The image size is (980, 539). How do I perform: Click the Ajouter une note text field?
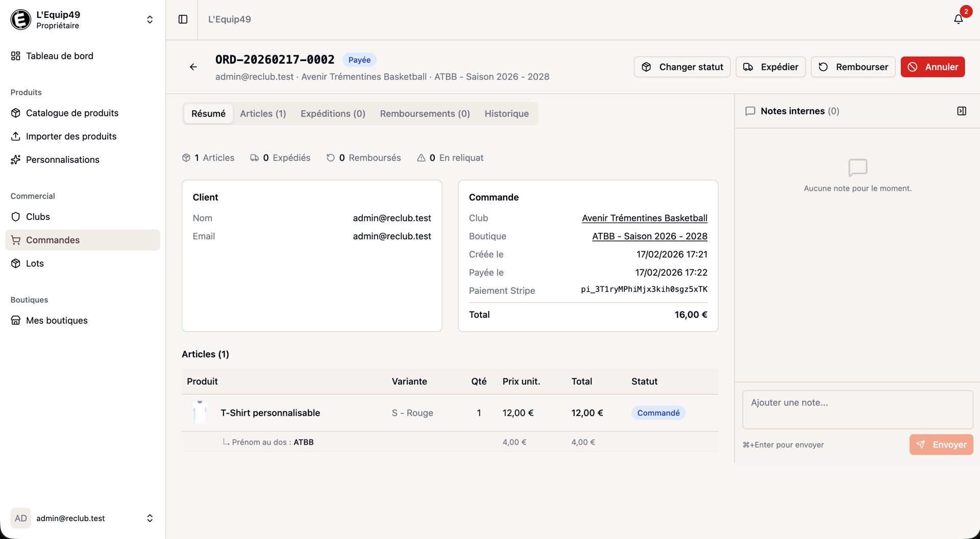tap(857, 409)
